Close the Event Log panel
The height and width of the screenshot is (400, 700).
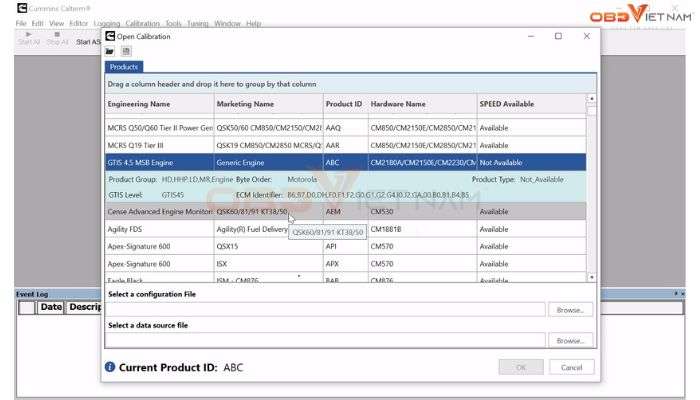point(682,294)
